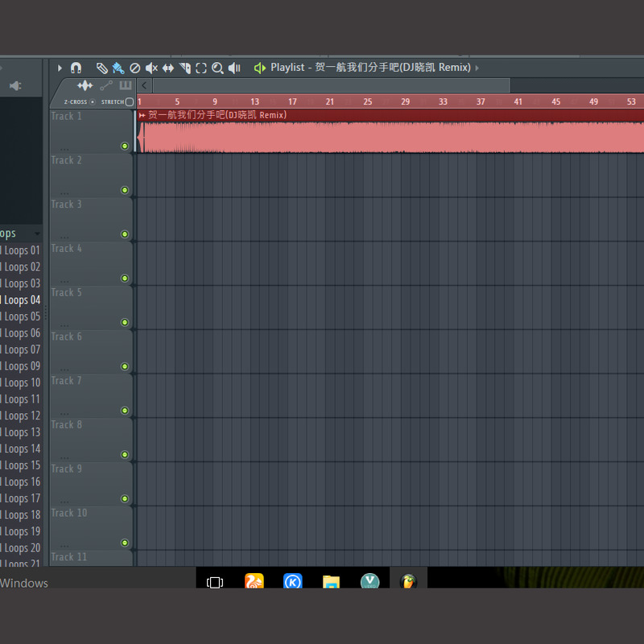Select the Slip tool

[168, 68]
